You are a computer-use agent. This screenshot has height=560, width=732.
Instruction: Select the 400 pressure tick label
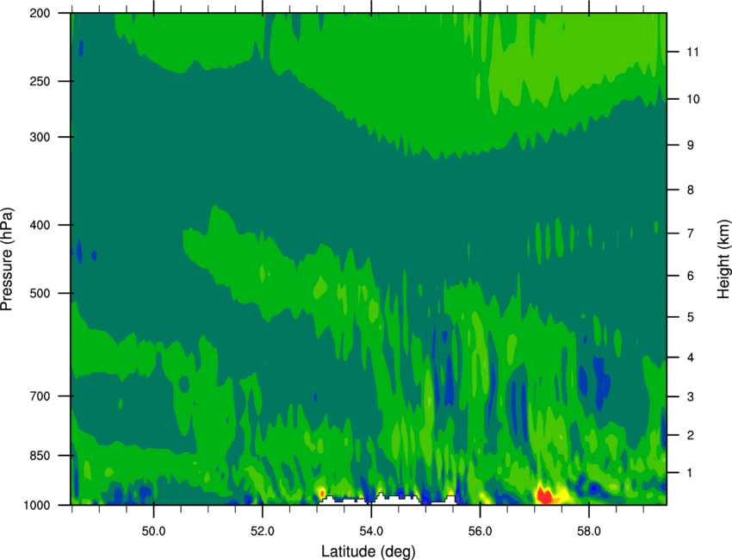click(40, 225)
